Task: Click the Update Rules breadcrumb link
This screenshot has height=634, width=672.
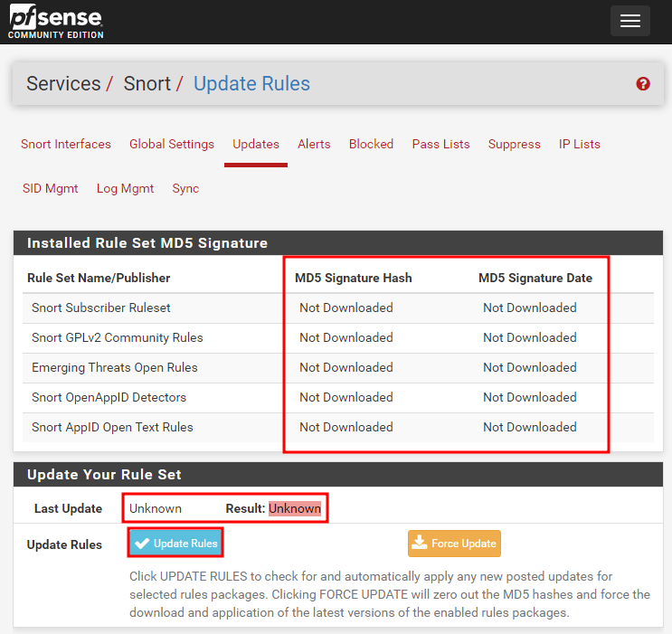Action: point(251,84)
